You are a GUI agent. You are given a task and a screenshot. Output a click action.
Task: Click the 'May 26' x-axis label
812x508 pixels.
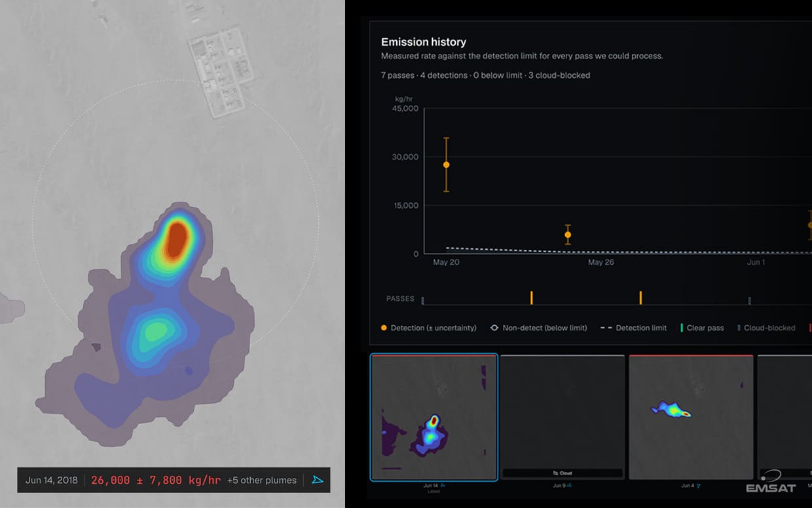coord(600,262)
